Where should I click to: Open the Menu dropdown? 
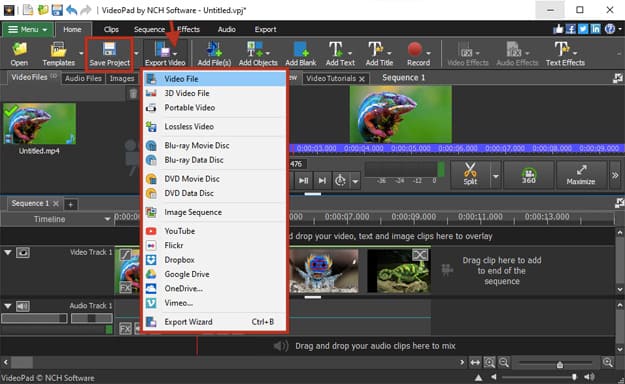click(x=27, y=30)
